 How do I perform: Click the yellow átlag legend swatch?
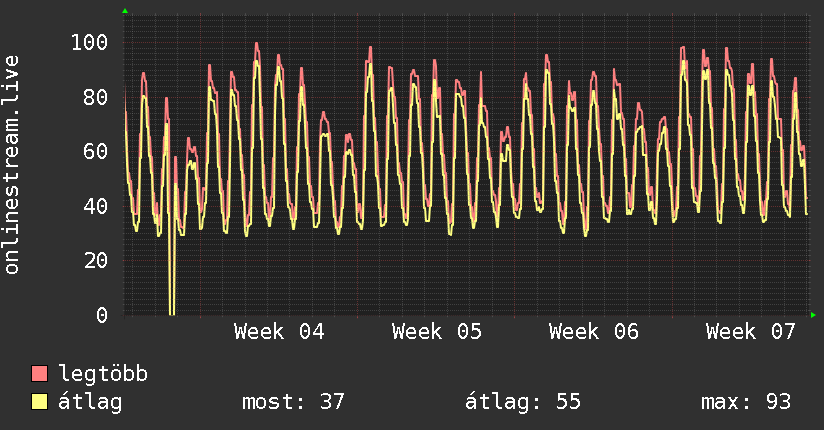[x=40, y=402]
